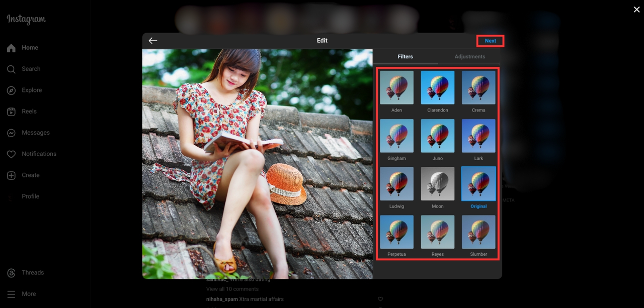The height and width of the screenshot is (308, 644).
Task: Select the Filters tab
Action: pos(405,57)
